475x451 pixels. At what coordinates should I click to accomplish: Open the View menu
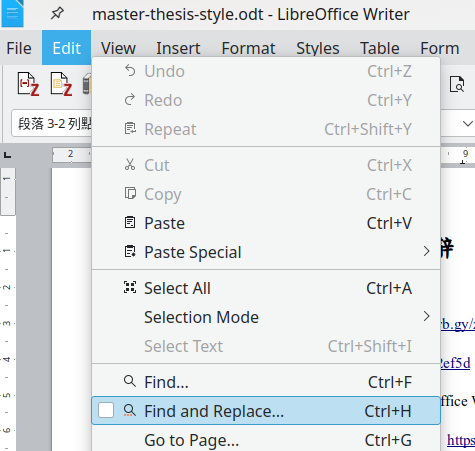(x=118, y=48)
